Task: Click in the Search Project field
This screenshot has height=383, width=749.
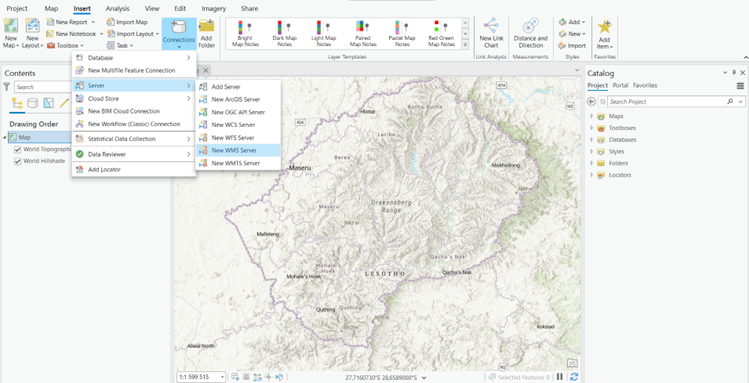Action: click(x=667, y=102)
